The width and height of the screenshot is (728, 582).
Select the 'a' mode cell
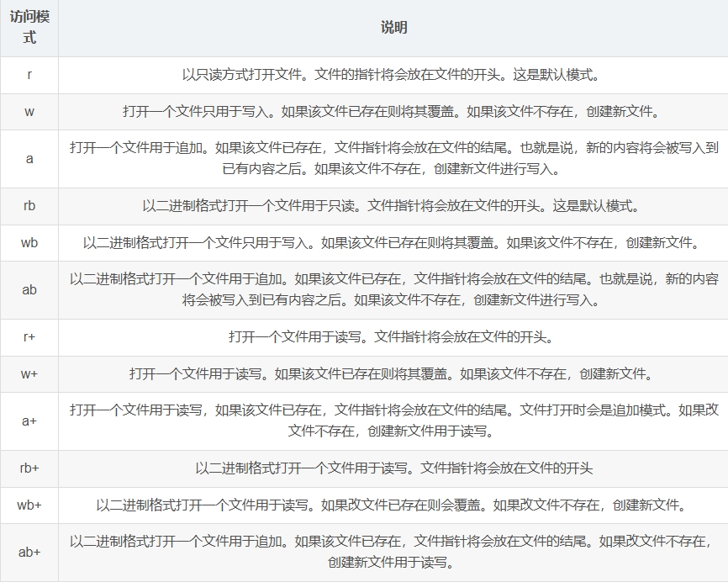pyautogui.click(x=29, y=159)
